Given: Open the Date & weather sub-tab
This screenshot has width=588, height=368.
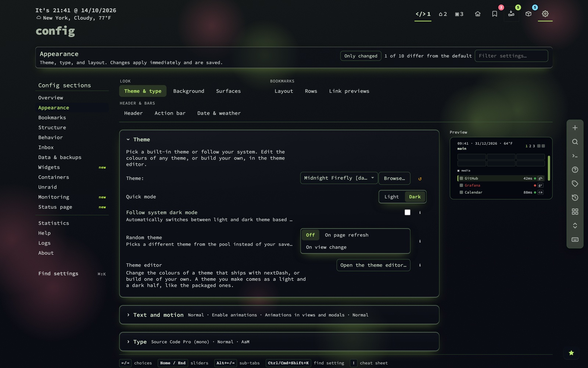Looking at the screenshot, I should pyautogui.click(x=219, y=113).
